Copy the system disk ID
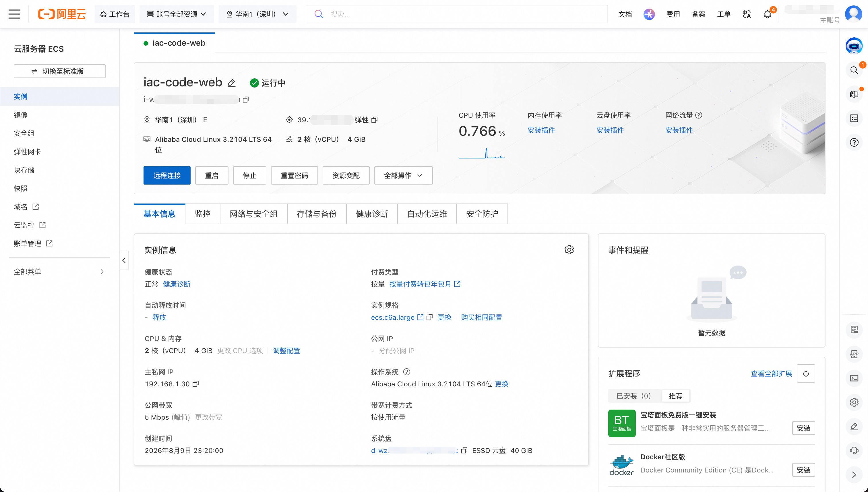 pos(464,450)
